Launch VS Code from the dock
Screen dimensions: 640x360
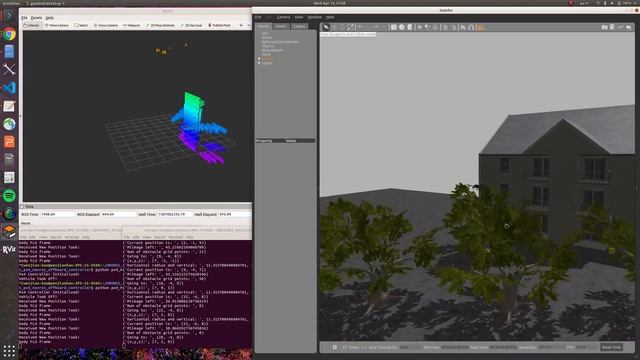pyautogui.click(x=9, y=88)
